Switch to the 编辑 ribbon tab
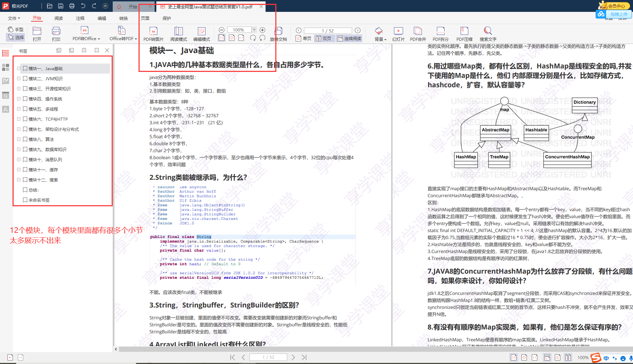Image resolution: width=633 pixels, height=364 pixels. pos(102,18)
